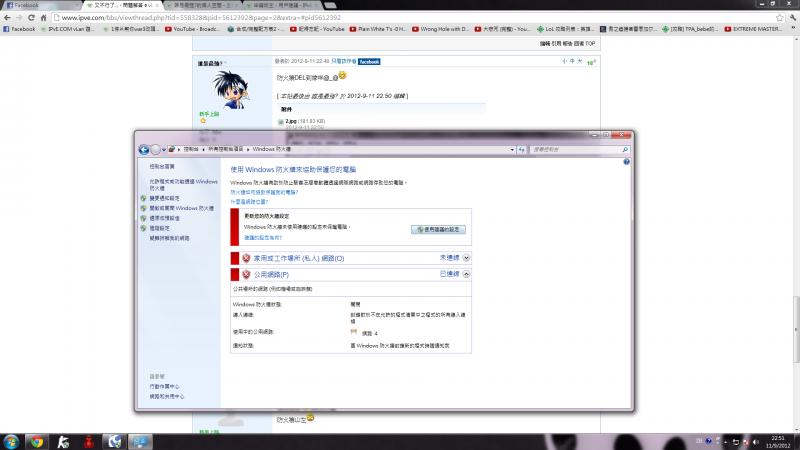The width and height of the screenshot is (800, 450).
Task: Click the LoL bookmark in bookmarks bar
Action: coord(565,29)
